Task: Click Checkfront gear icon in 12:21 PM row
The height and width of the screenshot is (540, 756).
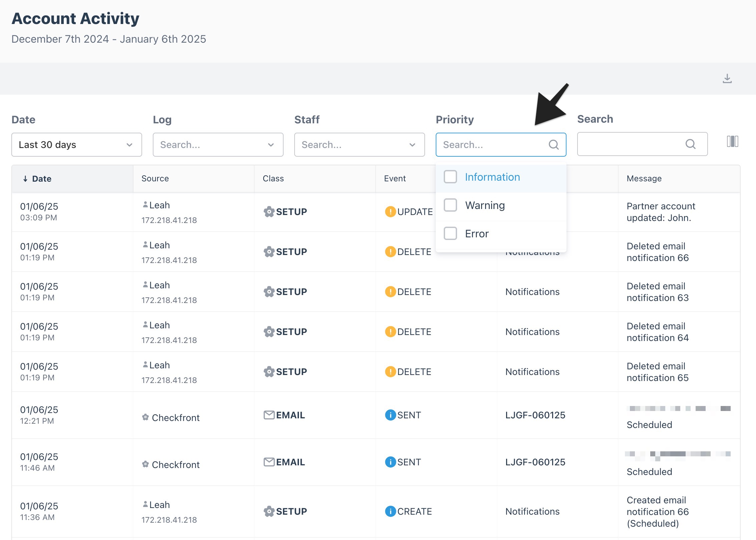Action: [145, 417]
